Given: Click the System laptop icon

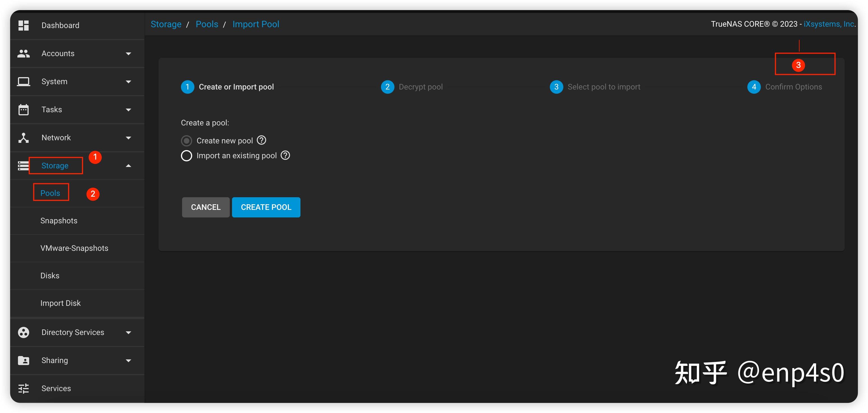Looking at the screenshot, I should (23, 82).
